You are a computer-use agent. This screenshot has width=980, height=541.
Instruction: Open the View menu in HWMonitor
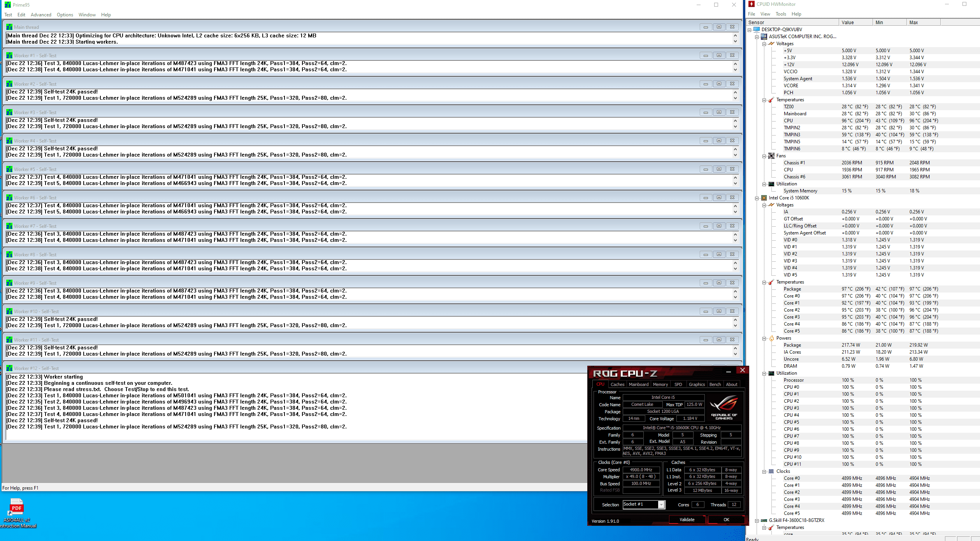pyautogui.click(x=765, y=14)
